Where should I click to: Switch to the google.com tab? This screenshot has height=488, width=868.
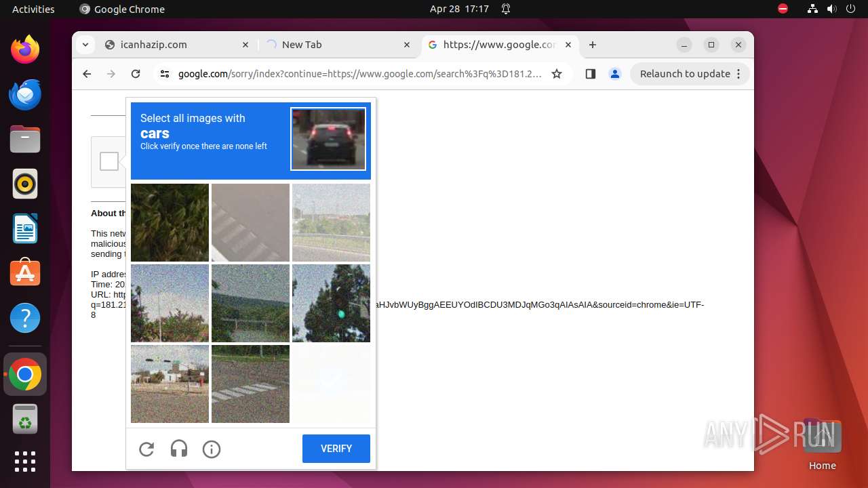point(500,45)
